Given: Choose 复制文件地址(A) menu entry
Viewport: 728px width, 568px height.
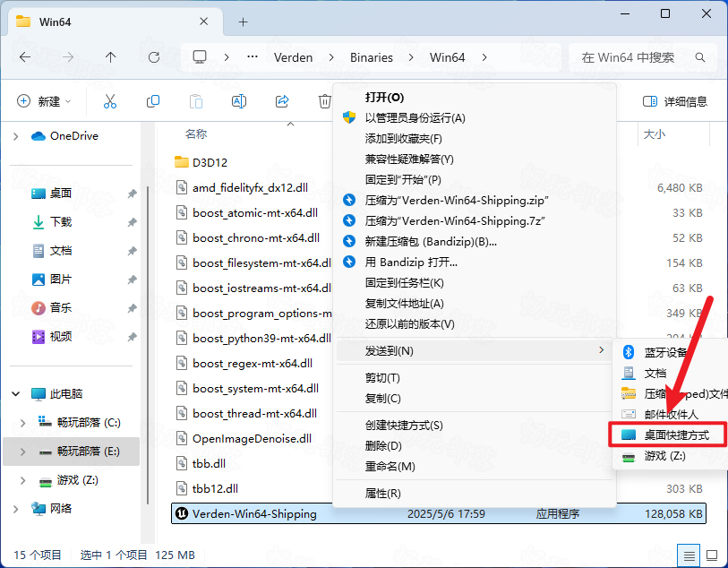Looking at the screenshot, I should (x=476, y=304).
